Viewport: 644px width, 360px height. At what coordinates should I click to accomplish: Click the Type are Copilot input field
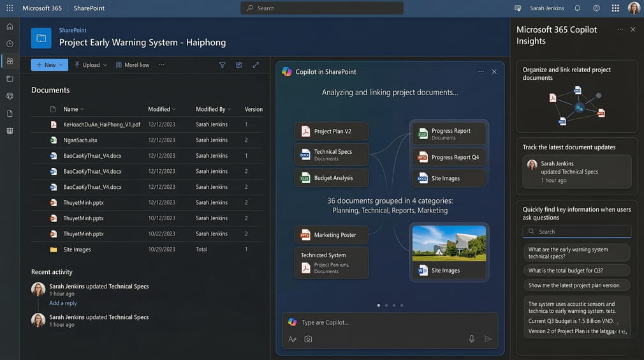(376, 322)
